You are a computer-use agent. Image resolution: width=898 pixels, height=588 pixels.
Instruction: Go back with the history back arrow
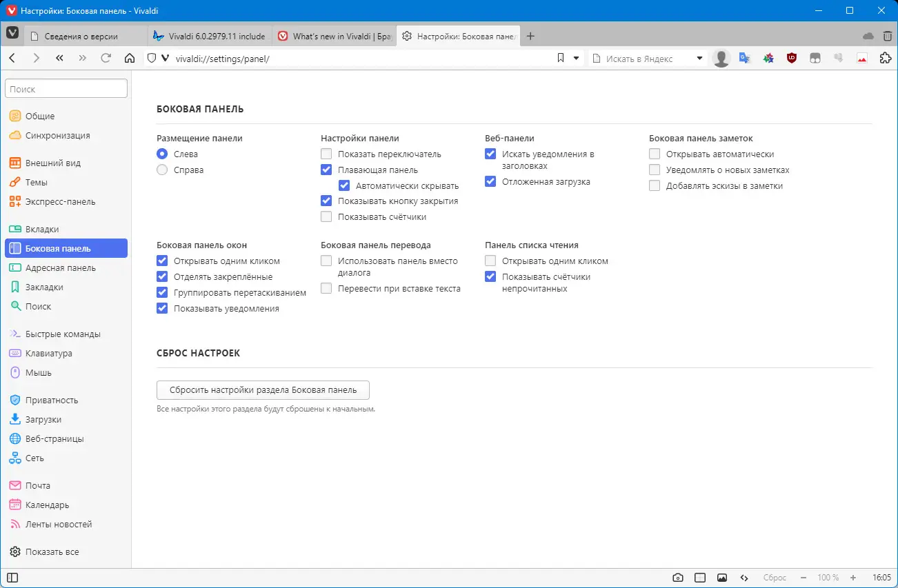(12, 59)
